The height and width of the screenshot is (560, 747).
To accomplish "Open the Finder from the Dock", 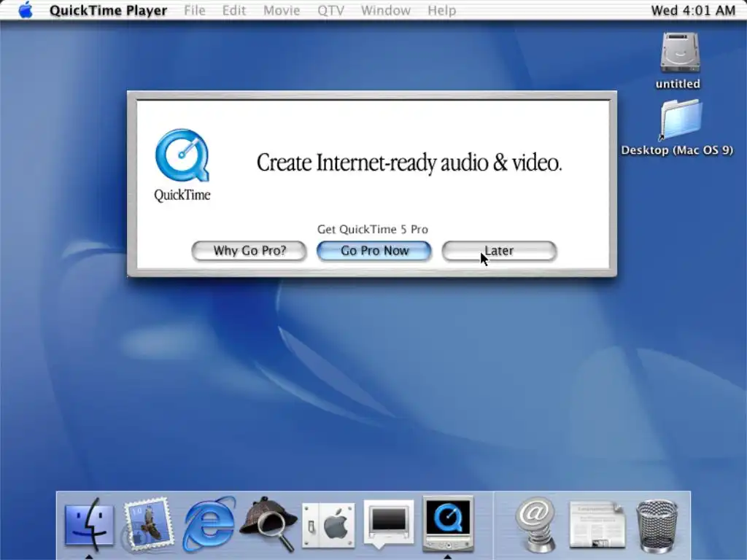I will pyautogui.click(x=89, y=525).
